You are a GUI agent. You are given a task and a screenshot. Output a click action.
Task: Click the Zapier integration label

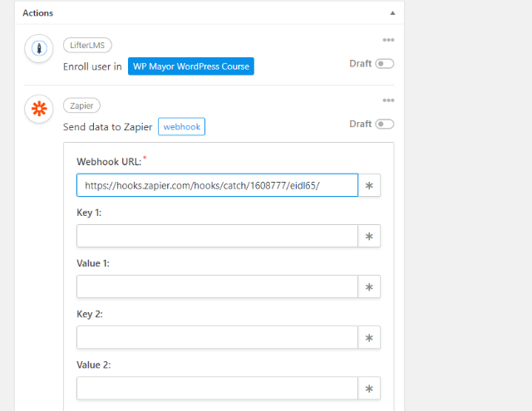(81, 105)
